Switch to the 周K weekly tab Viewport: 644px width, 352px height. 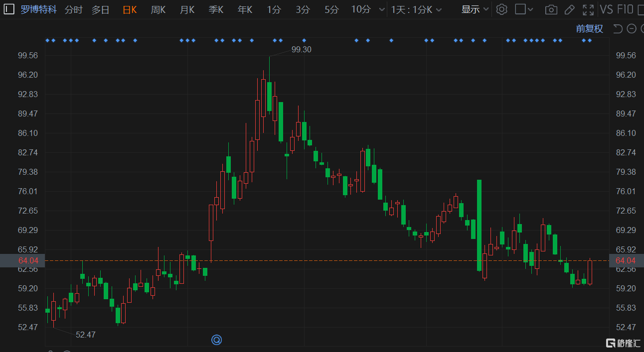pyautogui.click(x=158, y=9)
